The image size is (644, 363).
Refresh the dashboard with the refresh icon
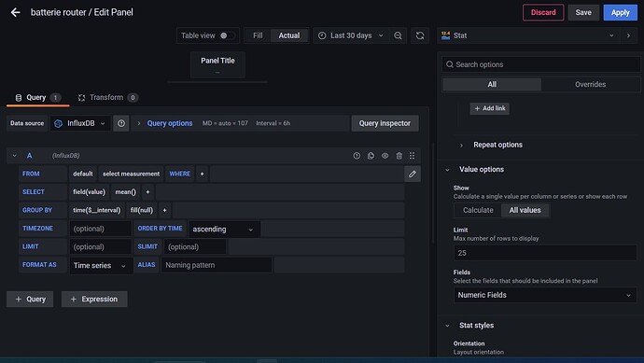pyautogui.click(x=420, y=35)
